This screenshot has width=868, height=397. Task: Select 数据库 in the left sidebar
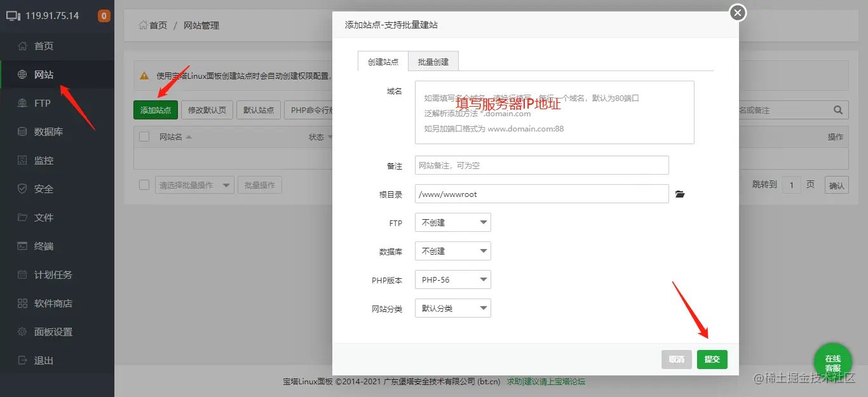(x=46, y=131)
